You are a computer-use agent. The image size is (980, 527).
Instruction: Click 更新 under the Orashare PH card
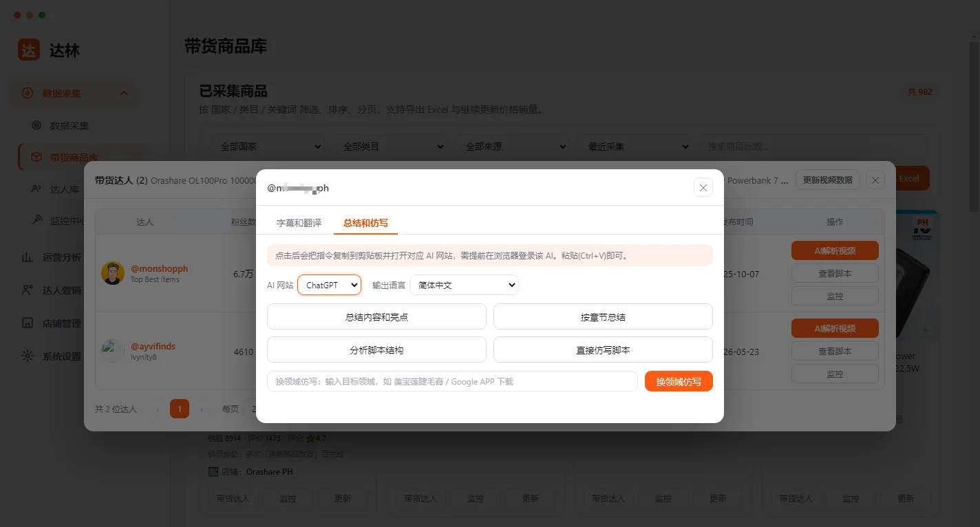[342, 498]
